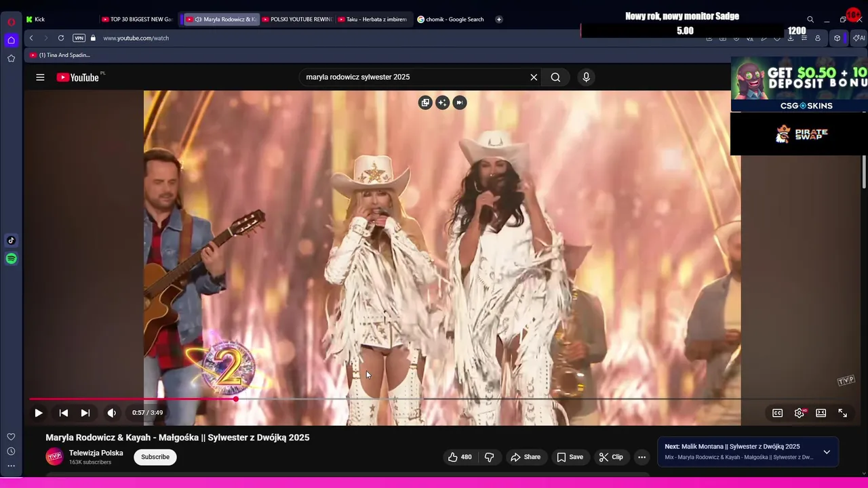Click the video pop-out icon overlay

425,102
